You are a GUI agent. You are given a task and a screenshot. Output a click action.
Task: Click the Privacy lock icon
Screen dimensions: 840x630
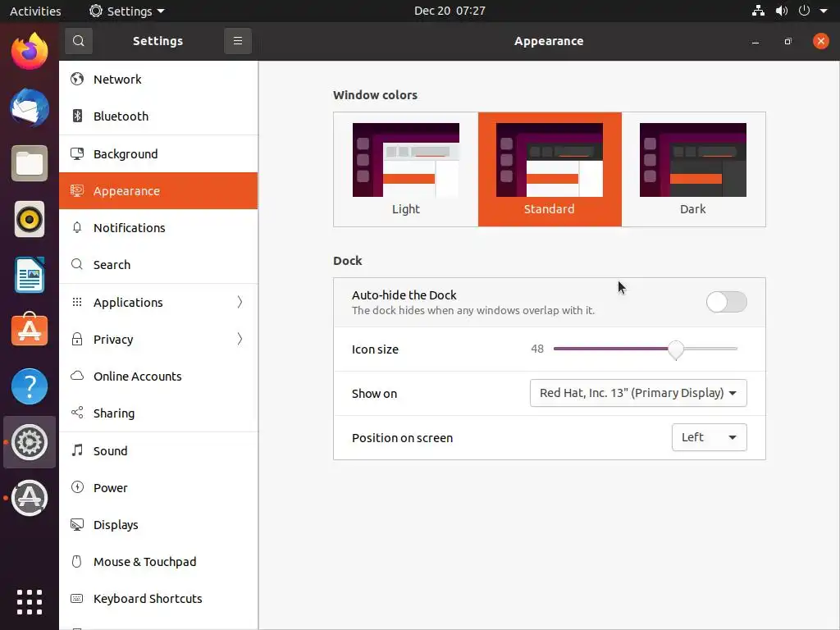(x=77, y=339)
